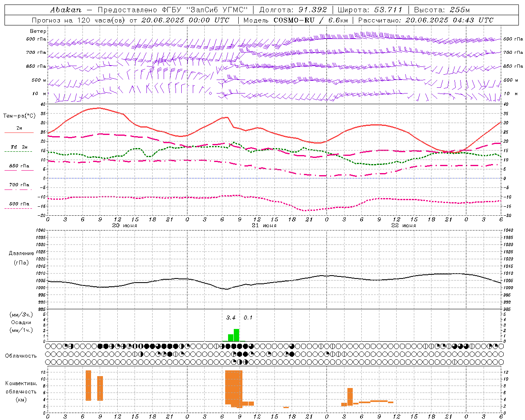
Task: Click the '10 м' wind level label at left
Action: coord(39,94)
